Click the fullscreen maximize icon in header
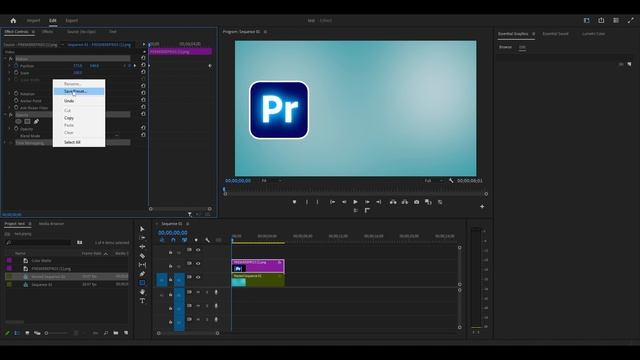640x360 pixels. click(x=631, y=20)
